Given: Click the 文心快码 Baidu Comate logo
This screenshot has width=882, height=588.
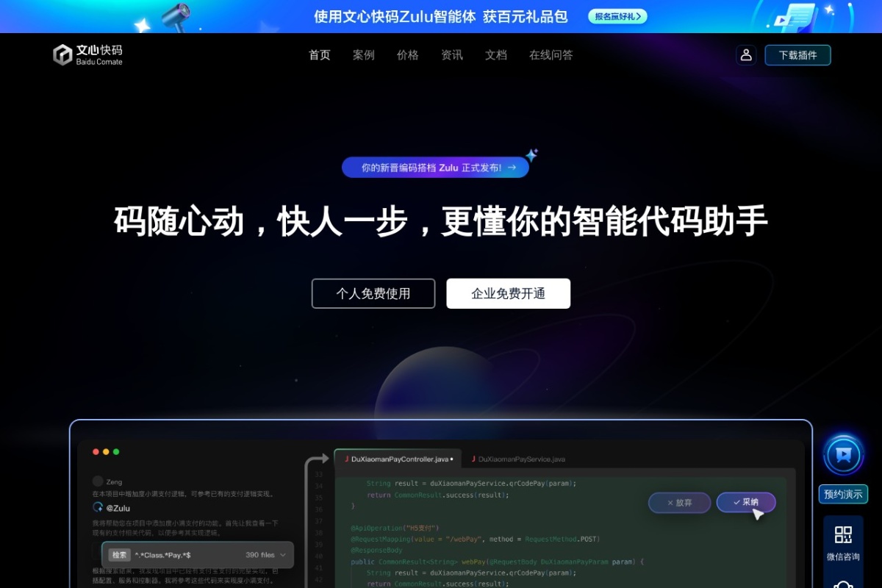Looking at the screenshot, I should click(x=87, y=54).
